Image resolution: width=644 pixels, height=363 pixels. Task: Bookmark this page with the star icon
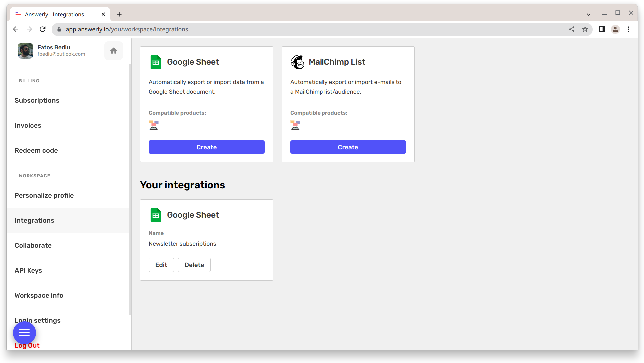click(585, 29)
